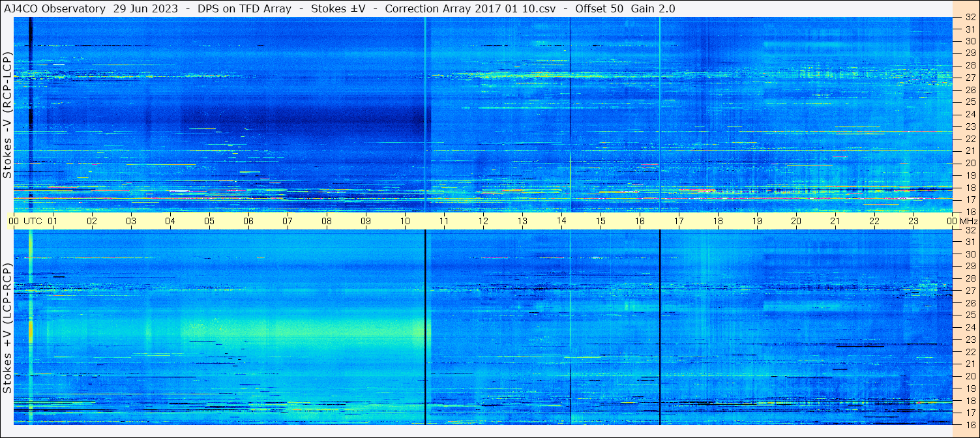
Task: Select the 11 hour tick on time axis
Action: 444,221
